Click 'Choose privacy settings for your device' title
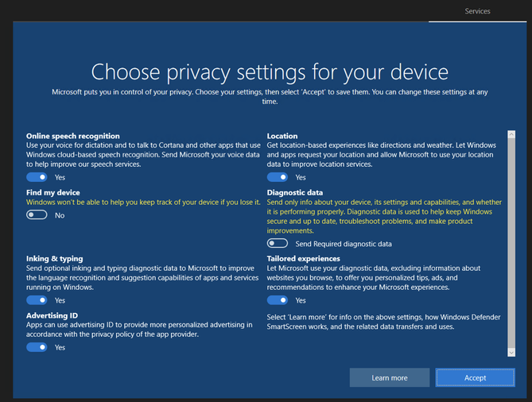This screenshot has height=402, width=532. tap(270, 72)
